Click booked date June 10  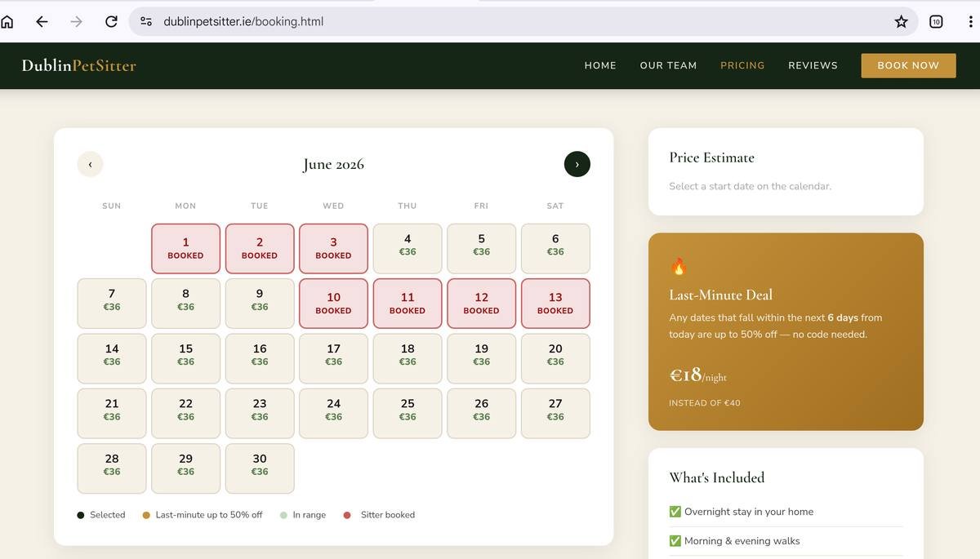coord(333,304)
